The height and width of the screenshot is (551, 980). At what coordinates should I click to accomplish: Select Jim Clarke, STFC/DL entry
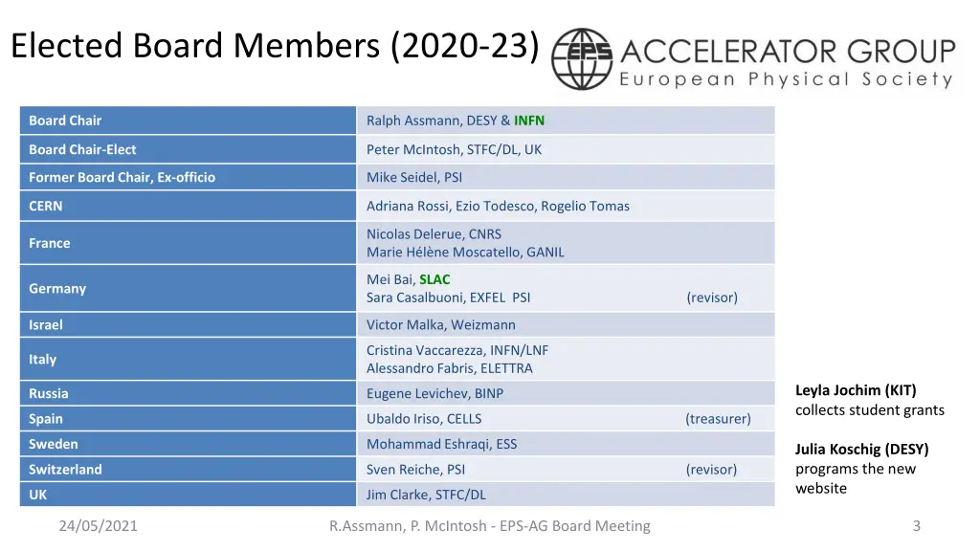[426, 495]
